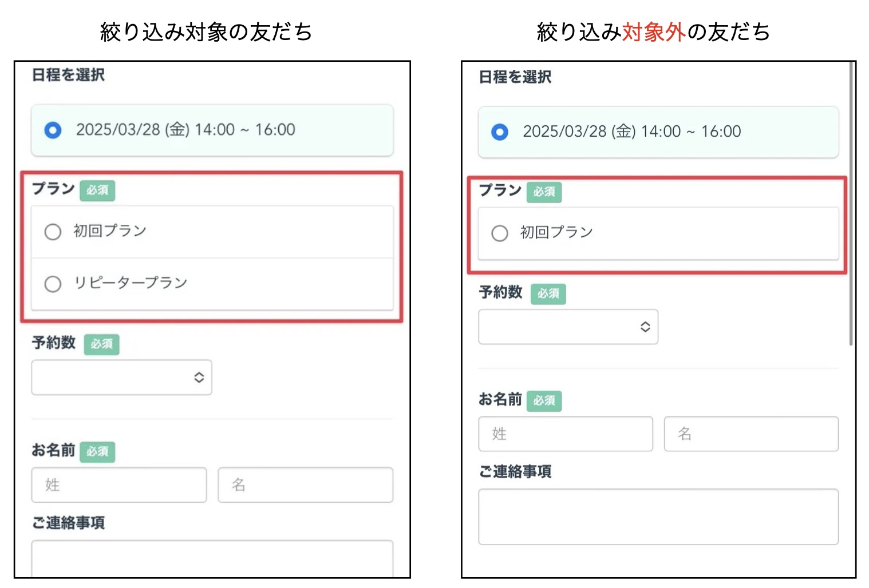Screen dimensions: 869x588
Task: Click the 2025/03/28 date radio on the right form
Action: 500,132
